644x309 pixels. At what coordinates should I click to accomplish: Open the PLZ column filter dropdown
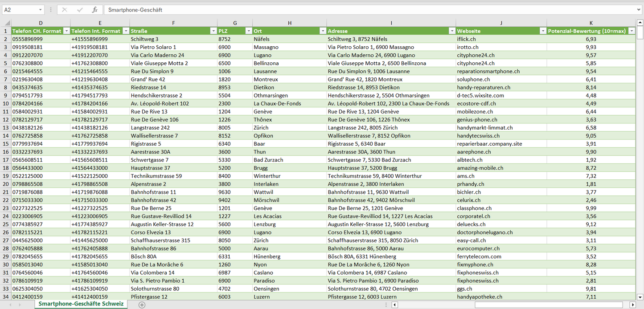248,31
